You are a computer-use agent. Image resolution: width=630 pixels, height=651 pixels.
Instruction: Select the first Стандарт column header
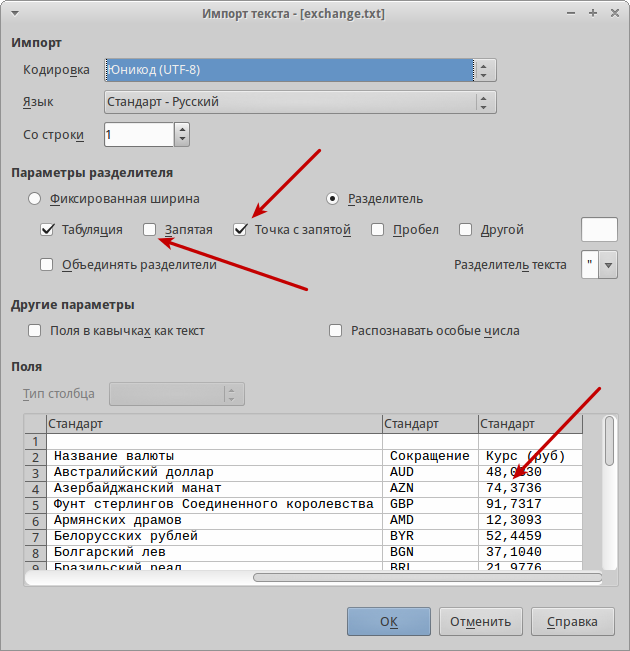pyautogui.click(x=214, y=424)
